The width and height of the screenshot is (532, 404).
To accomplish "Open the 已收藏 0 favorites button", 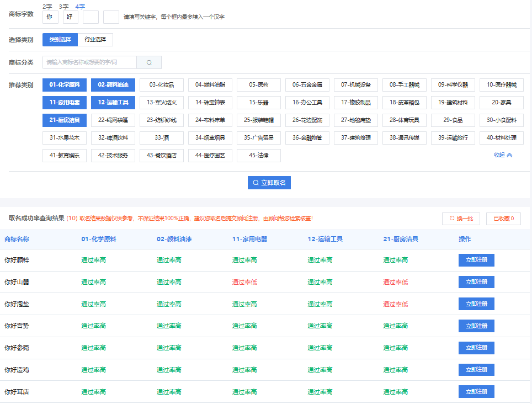I will click(503, 219).
